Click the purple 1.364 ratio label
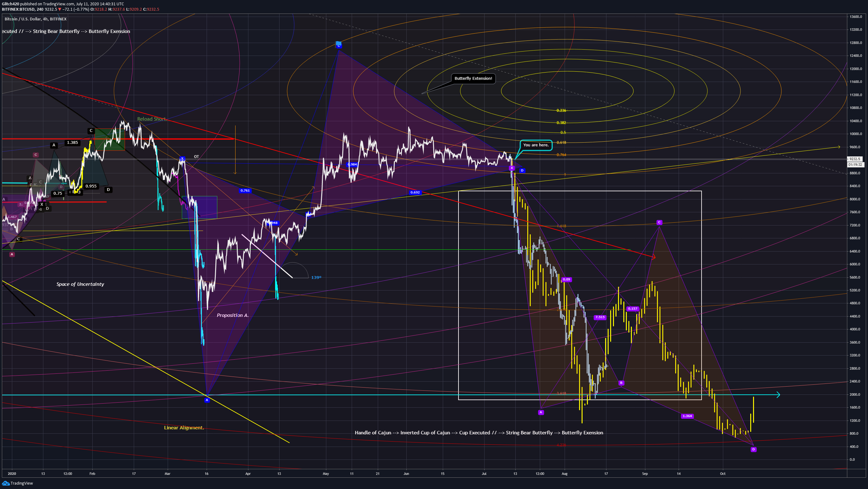This screenshot has height=489, width=868. tap(687, 416)
